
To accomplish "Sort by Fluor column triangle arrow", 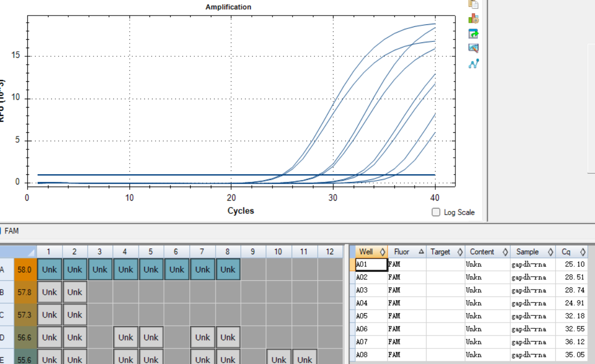I will (421, 251).
